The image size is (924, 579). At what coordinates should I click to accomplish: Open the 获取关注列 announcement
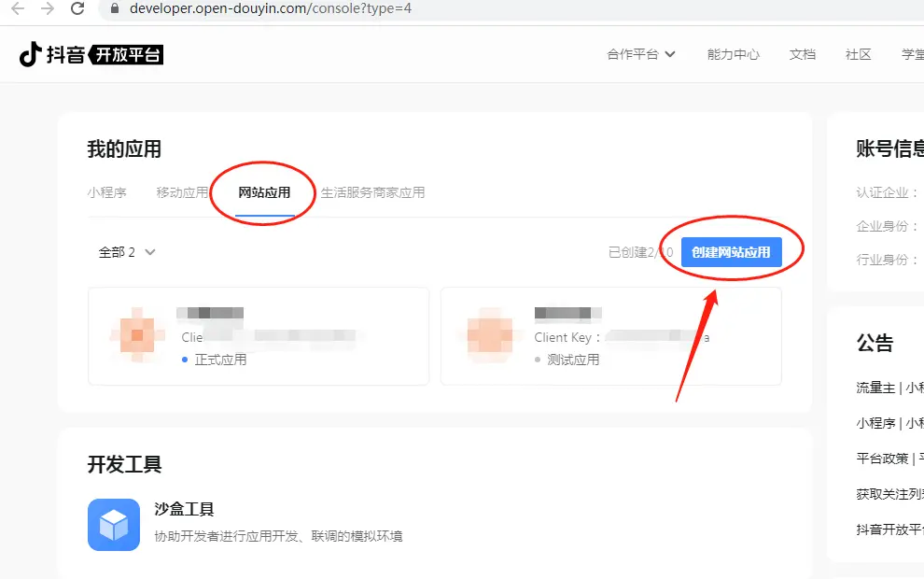pos(889,493)
